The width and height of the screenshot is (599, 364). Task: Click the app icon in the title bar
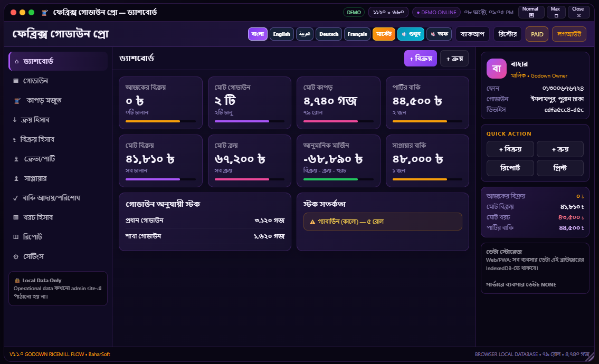pyautogui.click(x=45, y=13)
